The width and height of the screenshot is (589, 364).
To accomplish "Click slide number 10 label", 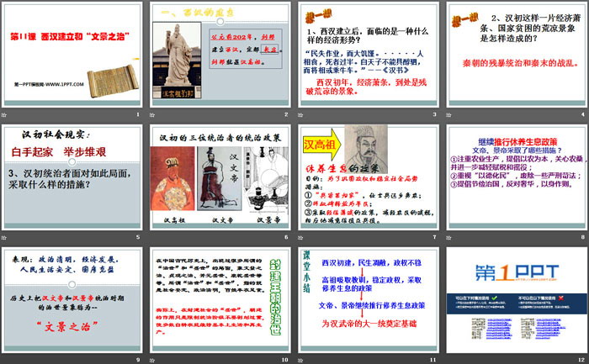I will (284, 360).
